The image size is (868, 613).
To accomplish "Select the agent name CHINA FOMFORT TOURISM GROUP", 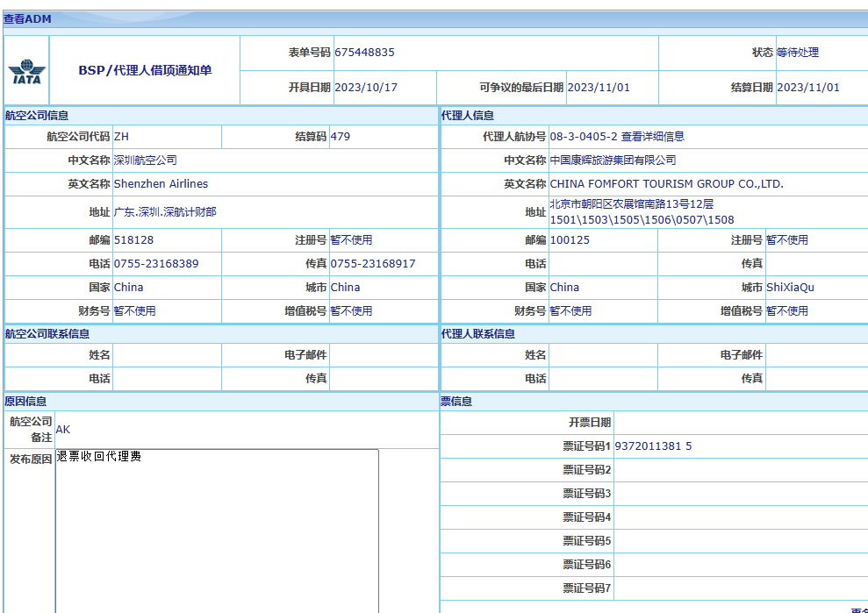I will click(666, 184).
